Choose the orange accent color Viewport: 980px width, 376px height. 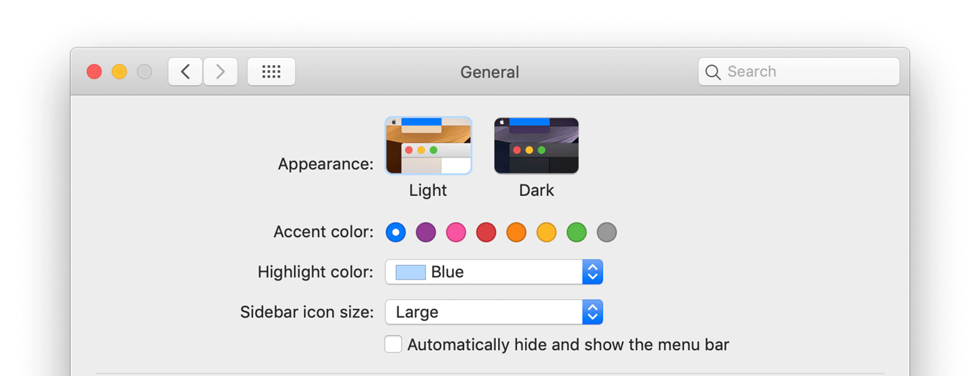[x=517, y=233]
